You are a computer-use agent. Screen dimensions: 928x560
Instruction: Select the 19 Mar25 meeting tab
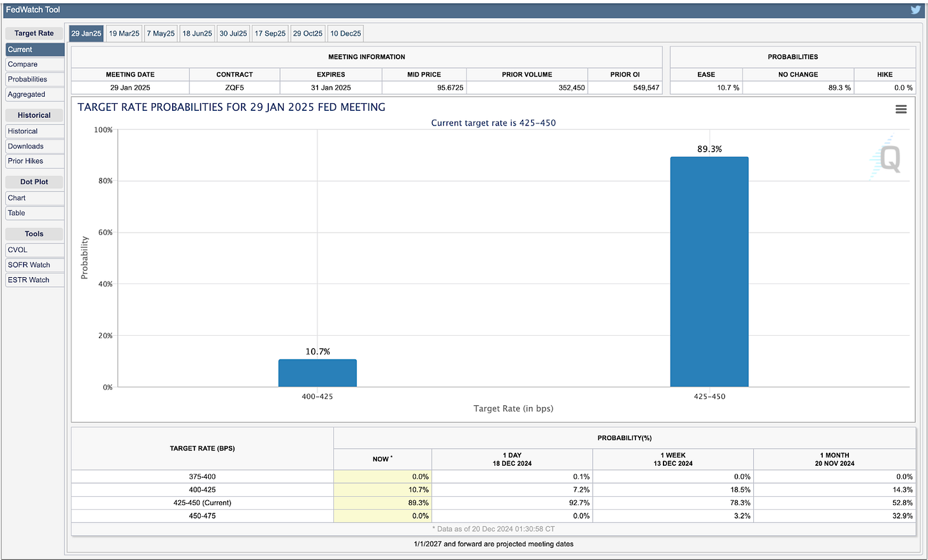coord(124,34)
